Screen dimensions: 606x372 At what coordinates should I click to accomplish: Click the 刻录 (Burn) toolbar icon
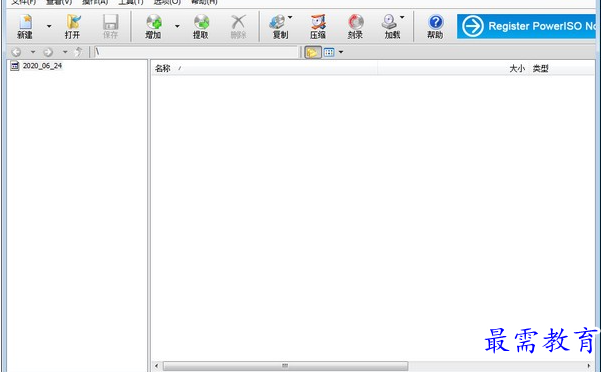355,26
